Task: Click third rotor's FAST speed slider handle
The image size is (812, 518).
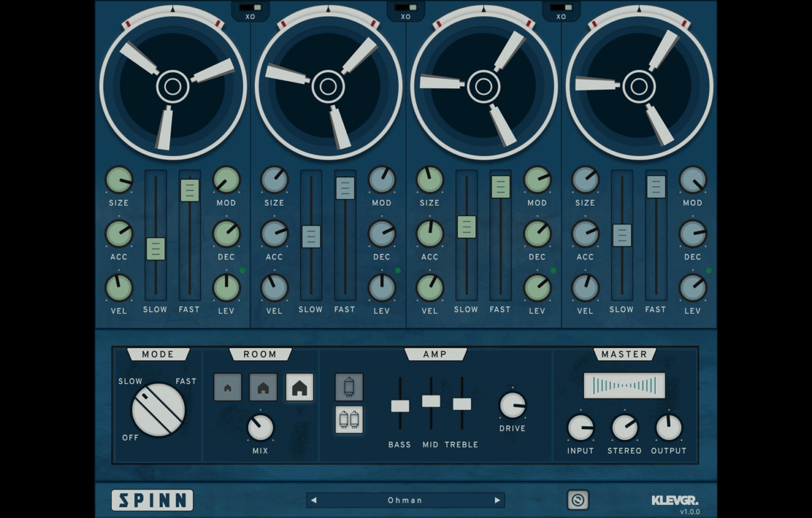Action: [x=500, y=187]
